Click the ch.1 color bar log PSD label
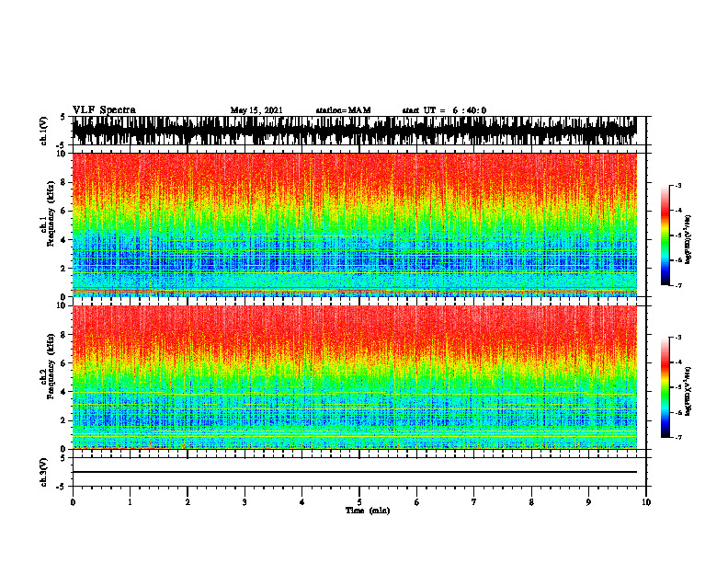728x563 pixels. tap(688, 240)
